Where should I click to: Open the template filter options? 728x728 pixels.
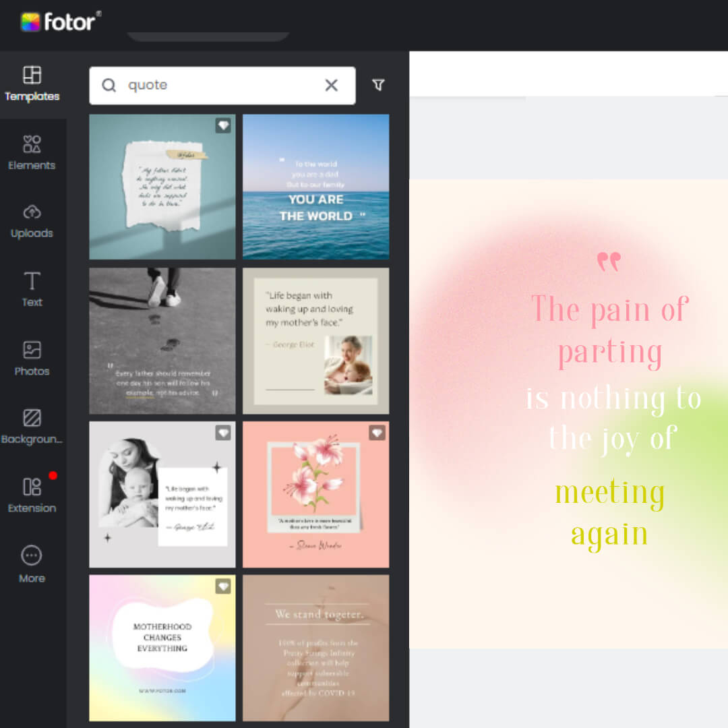(378, 85)
